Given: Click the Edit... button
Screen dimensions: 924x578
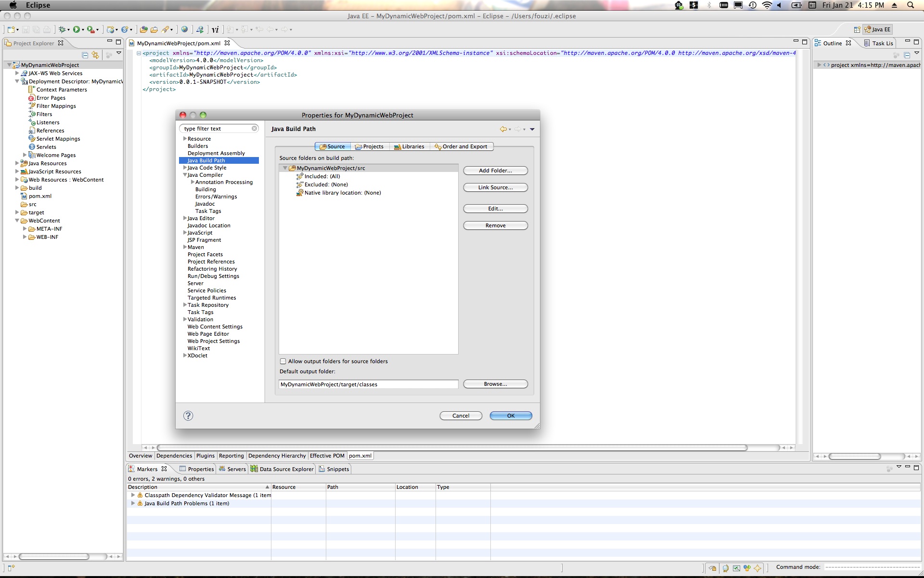Looking at the screenshot, I should coord(496,209).
